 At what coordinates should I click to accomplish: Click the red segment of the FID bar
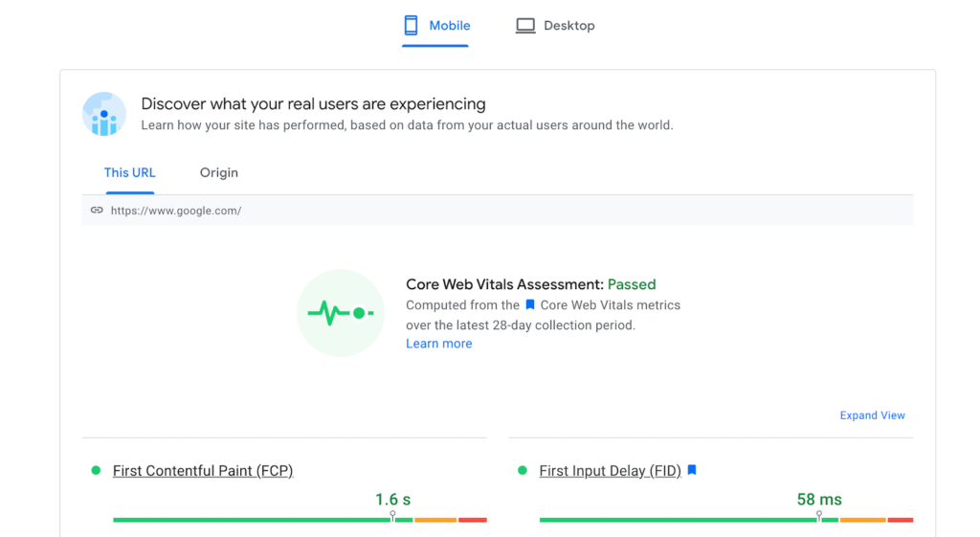[901, 520]
